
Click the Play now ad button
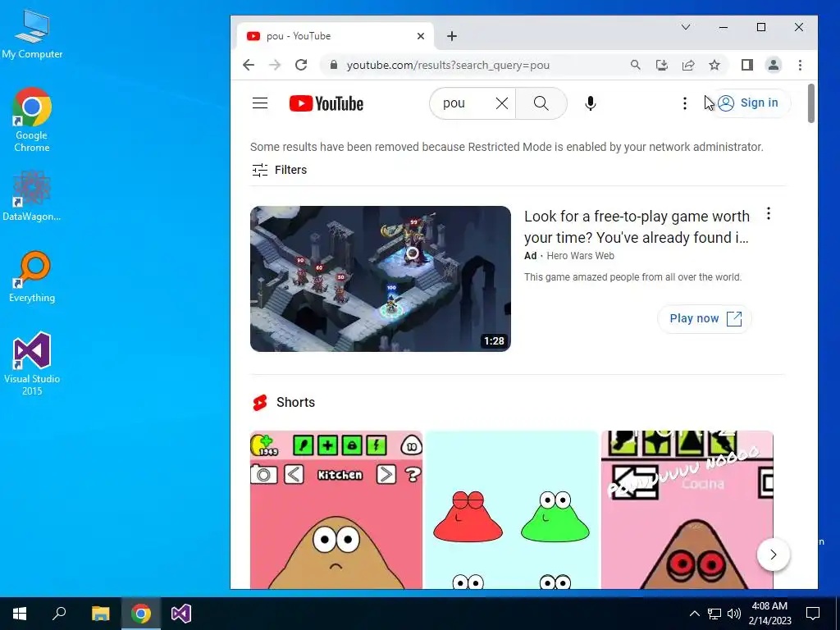pos(705,319)
